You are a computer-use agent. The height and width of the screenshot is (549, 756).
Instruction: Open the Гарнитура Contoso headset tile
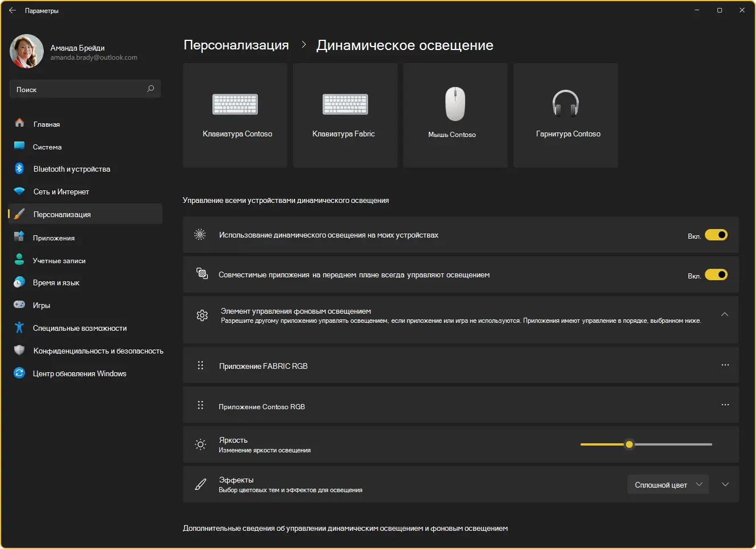565,115
